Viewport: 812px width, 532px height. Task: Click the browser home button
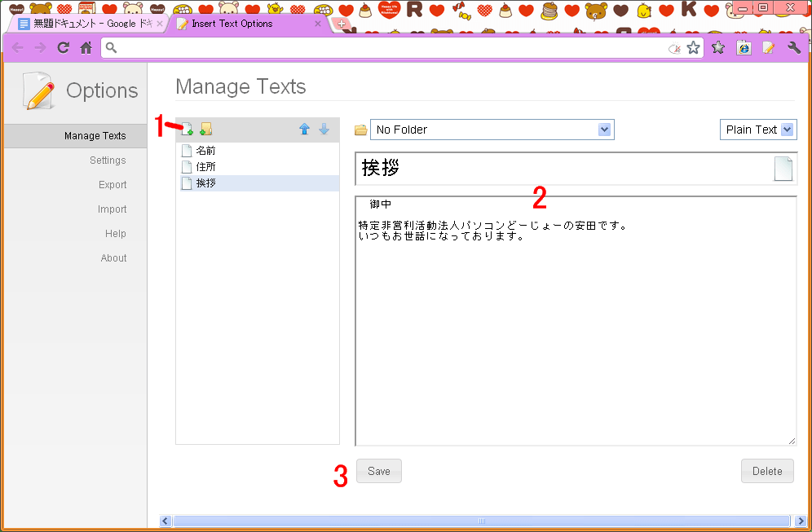pos(86,48)
